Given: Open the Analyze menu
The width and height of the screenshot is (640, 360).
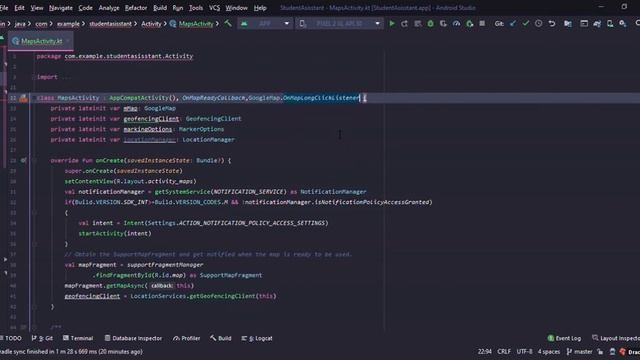Looking at the screenshot, I should pyautogui.click(x=109, y=8).
